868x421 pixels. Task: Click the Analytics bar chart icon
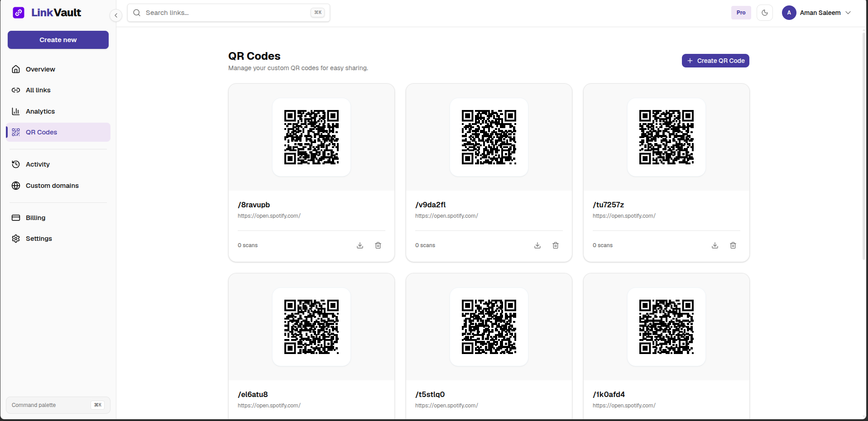(x=16, y=111)
